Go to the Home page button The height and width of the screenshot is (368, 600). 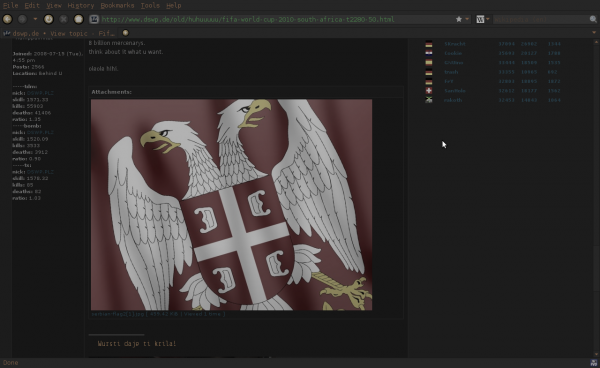click(x=78, y=19)
